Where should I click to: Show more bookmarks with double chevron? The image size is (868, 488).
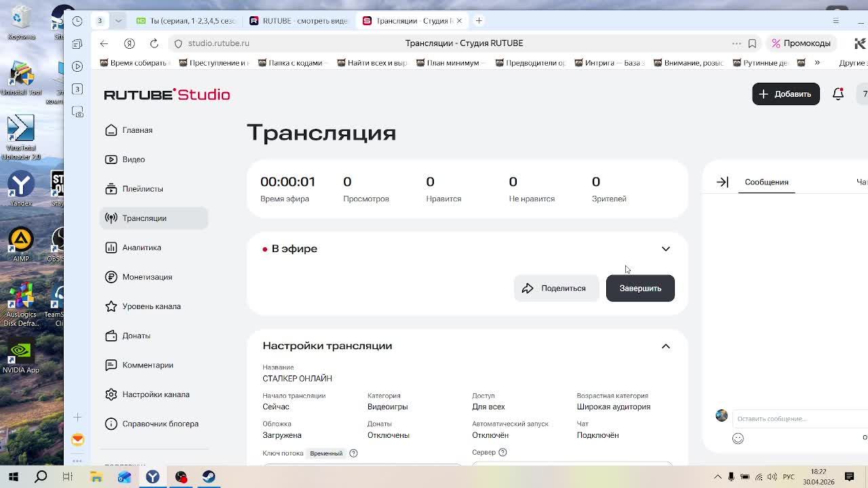click(817, 63)
